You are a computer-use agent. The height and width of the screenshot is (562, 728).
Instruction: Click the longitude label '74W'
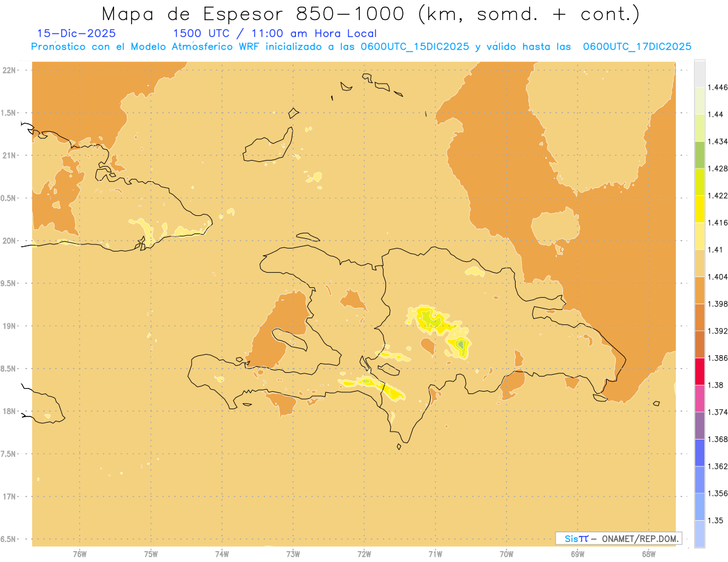[221, 554]
